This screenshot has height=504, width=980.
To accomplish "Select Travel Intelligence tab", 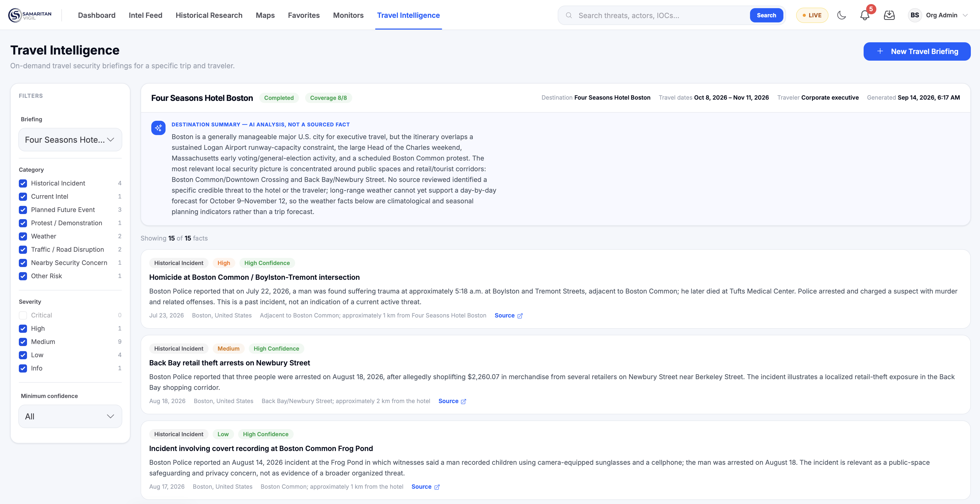I will [408, 15].
